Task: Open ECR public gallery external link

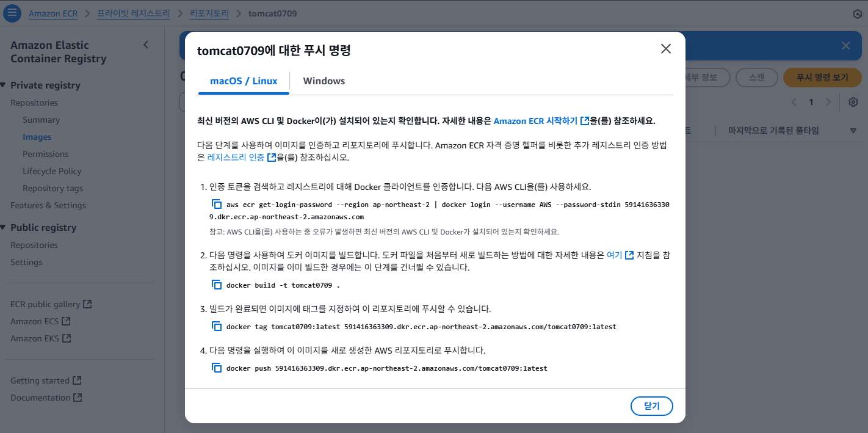Action: click(51, 304)
